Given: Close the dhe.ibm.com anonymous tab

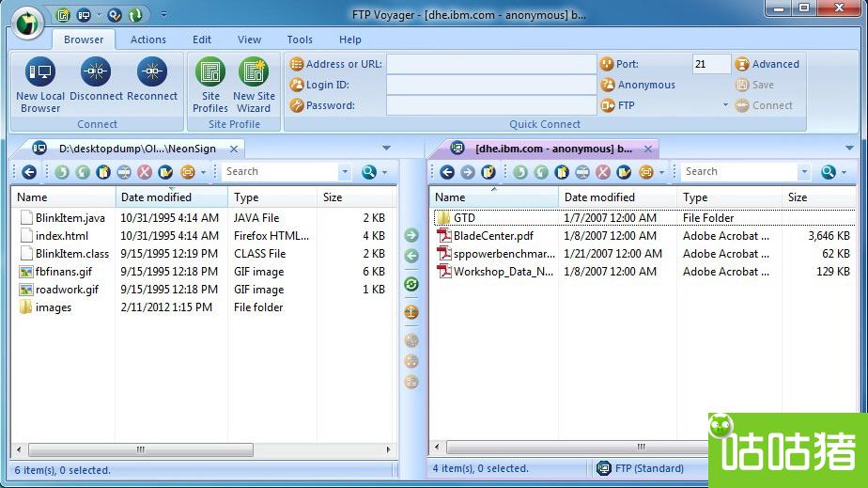Looking at the screenshot, I should tap(648, 149).
